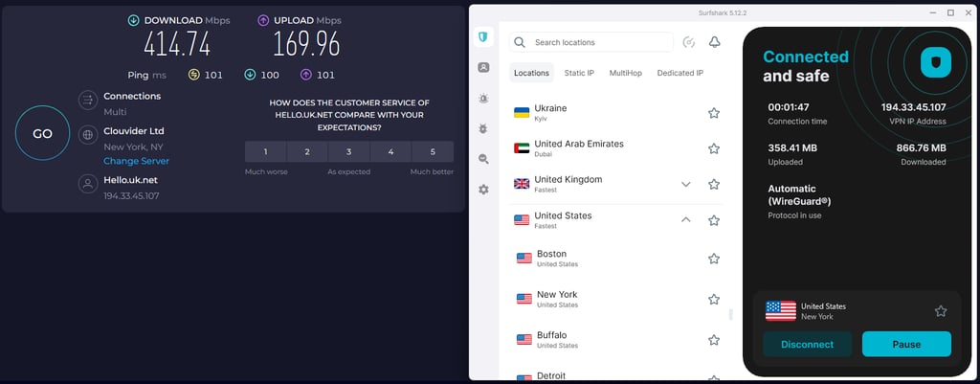
Task: Open the VPN shield tab in Surfshark sidebar
Action: pos(483,37)
